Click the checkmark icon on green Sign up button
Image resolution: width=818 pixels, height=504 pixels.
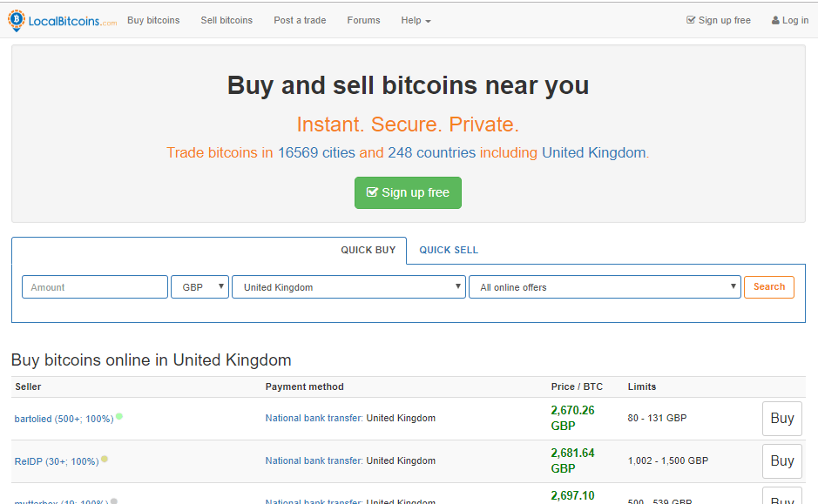(372, 192)
